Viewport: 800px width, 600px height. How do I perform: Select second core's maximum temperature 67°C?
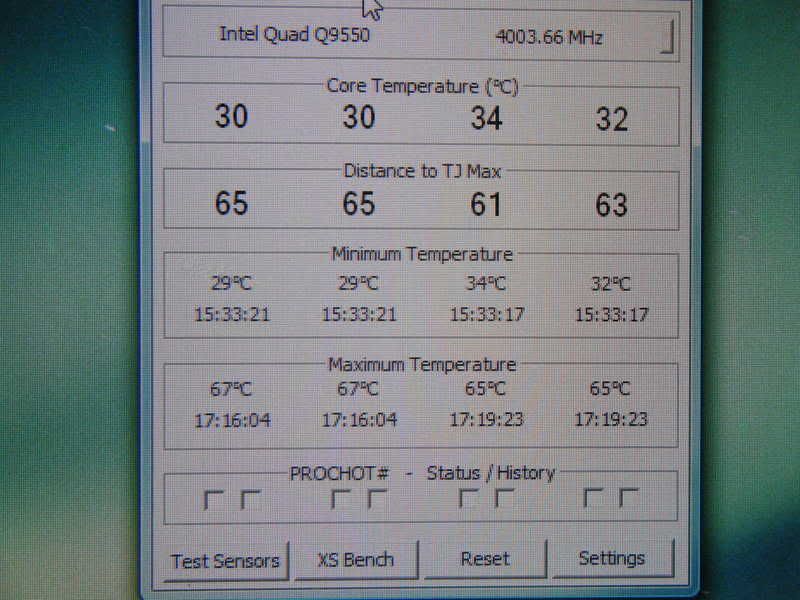(358, 389)
